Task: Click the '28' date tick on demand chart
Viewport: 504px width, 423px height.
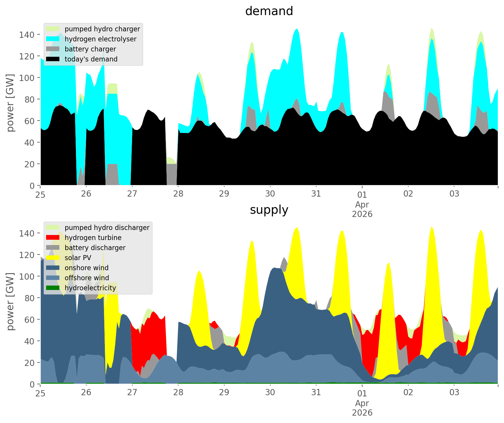Action: coord(178,194)
